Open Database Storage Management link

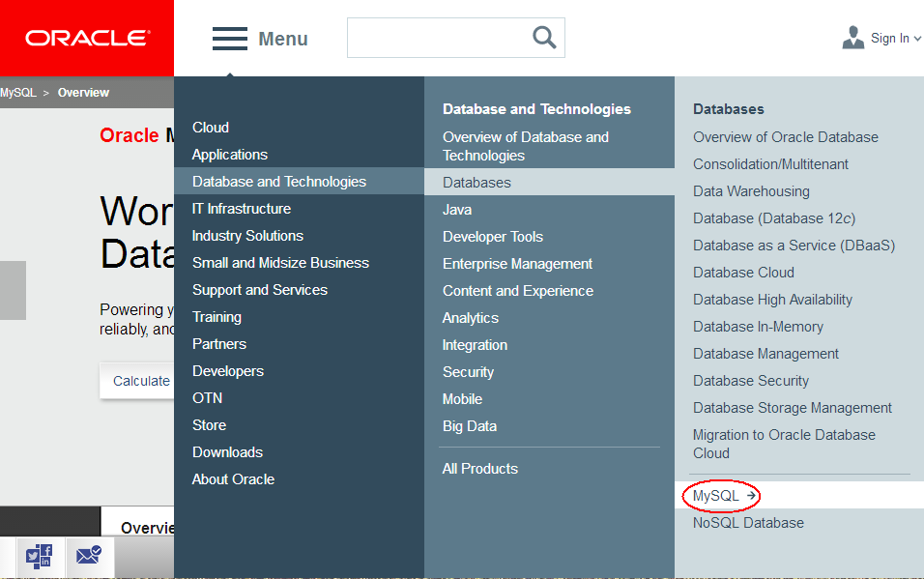pyautogui.click(x=793, y=409)
